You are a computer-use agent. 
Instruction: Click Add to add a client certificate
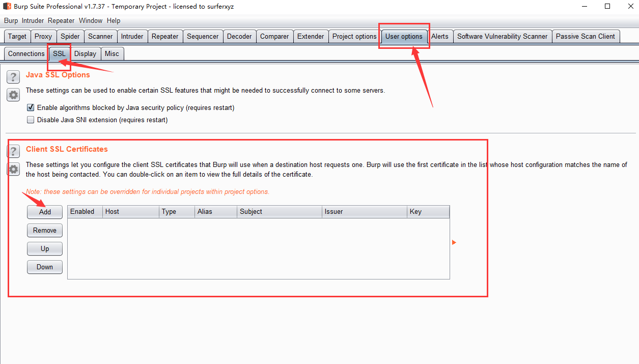(45, 212)
